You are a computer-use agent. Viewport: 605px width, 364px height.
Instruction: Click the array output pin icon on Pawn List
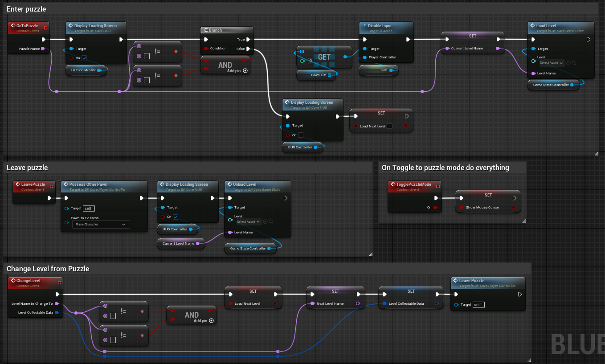pos(329,75)
